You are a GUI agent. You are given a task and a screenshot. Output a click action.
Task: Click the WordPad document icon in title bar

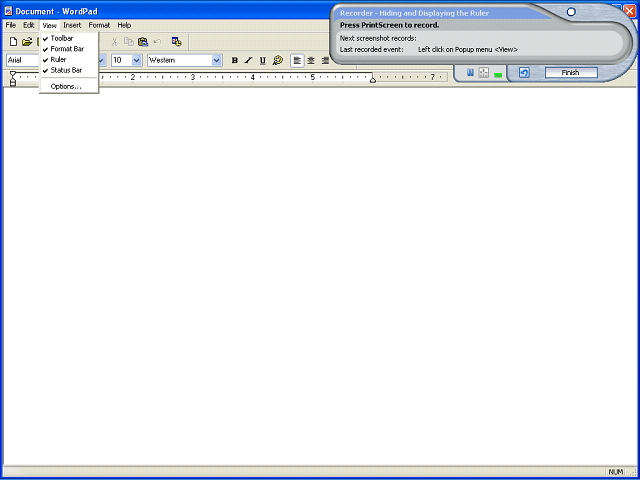pos(8,11)
